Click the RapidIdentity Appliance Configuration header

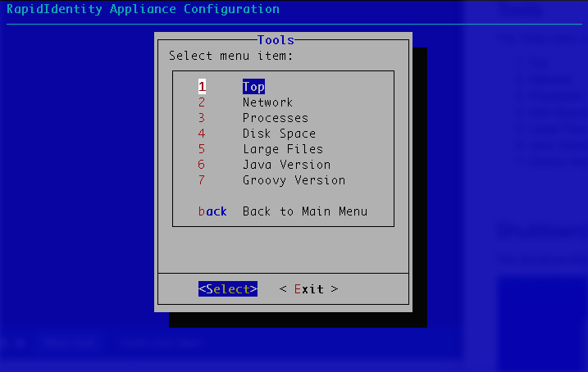[x=143, y=9]
